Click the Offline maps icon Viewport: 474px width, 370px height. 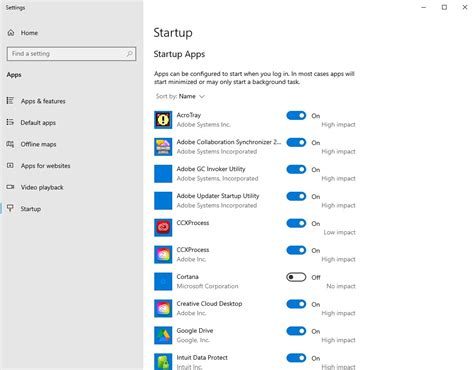click(x=10, y=144)
